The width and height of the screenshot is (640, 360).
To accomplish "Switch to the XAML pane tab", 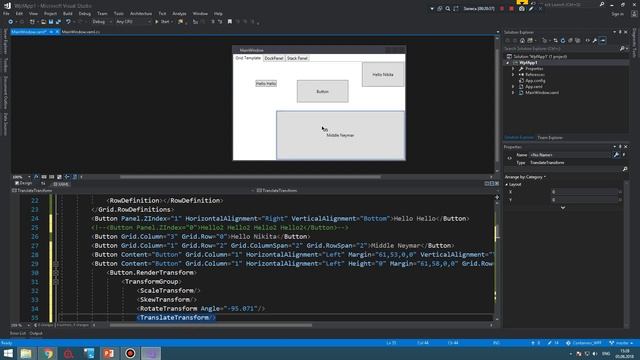I will [x=61, y=184].
